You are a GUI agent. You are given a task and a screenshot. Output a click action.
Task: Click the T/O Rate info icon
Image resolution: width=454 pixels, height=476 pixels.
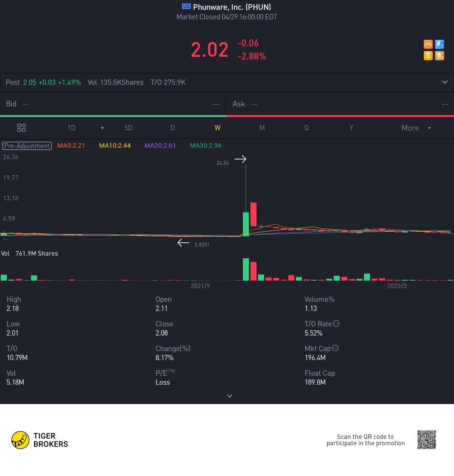point(336,323)
